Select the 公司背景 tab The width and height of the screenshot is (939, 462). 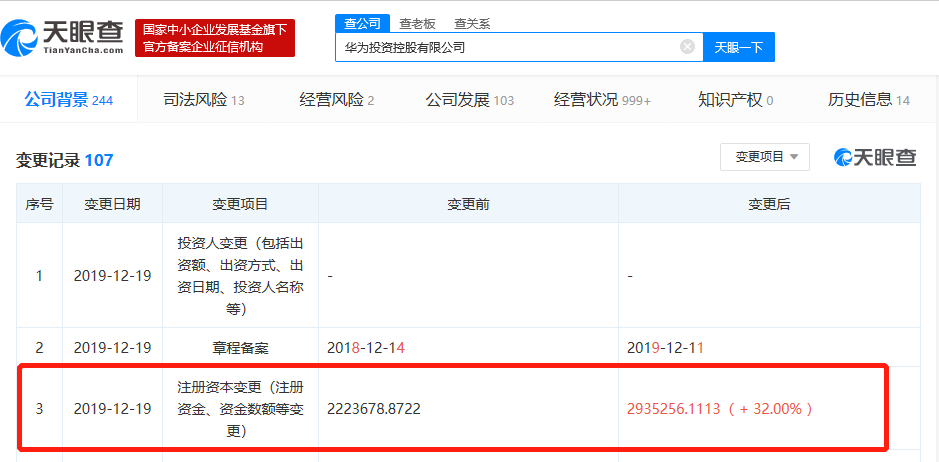pyautogui.click(x=68, y=100)
